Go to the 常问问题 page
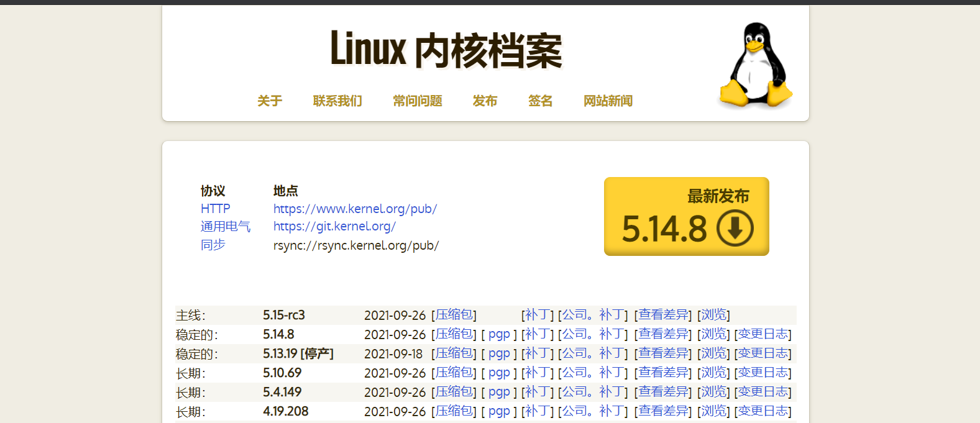 [418, 101]
